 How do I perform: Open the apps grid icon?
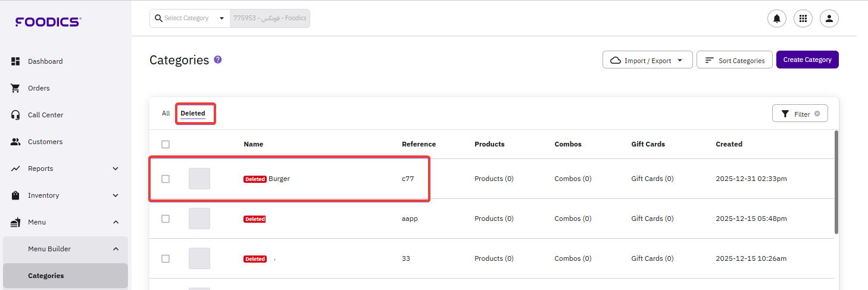803,18
